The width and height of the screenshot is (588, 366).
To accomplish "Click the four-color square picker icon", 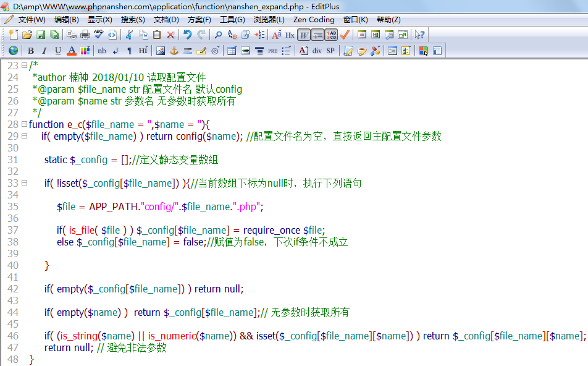I will [423, 51].
